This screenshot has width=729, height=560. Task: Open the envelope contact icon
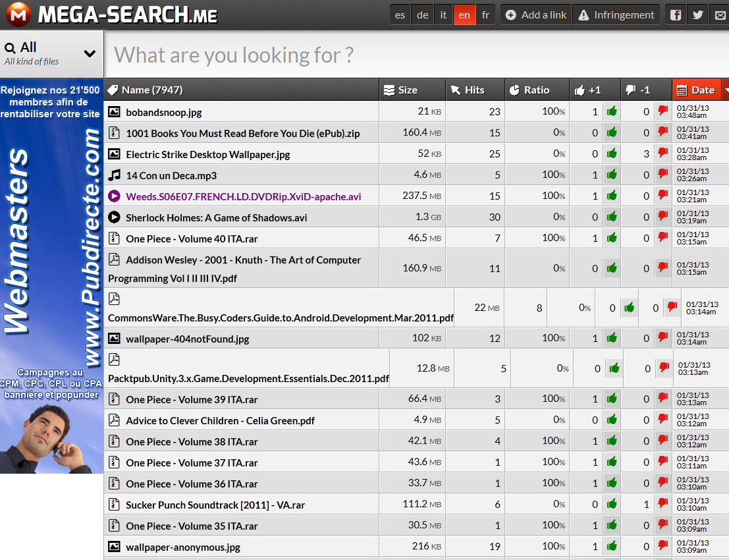[720, 15]
